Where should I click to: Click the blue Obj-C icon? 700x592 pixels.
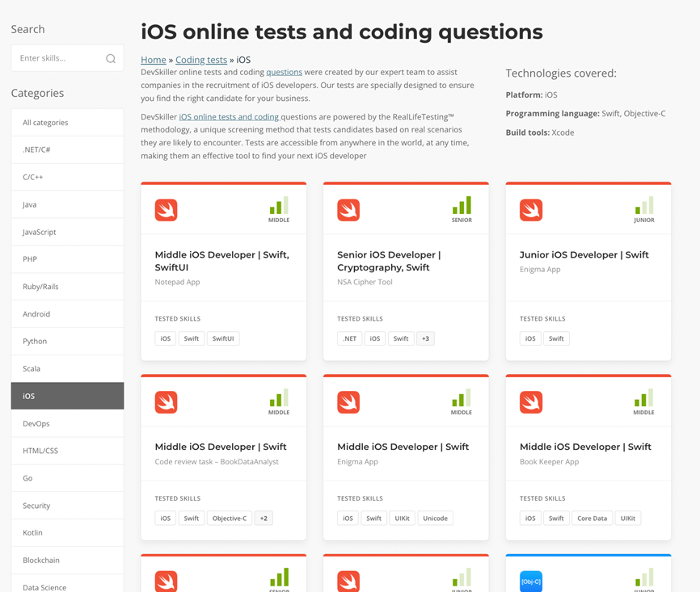pyautogui.click(x=531, y=581)
